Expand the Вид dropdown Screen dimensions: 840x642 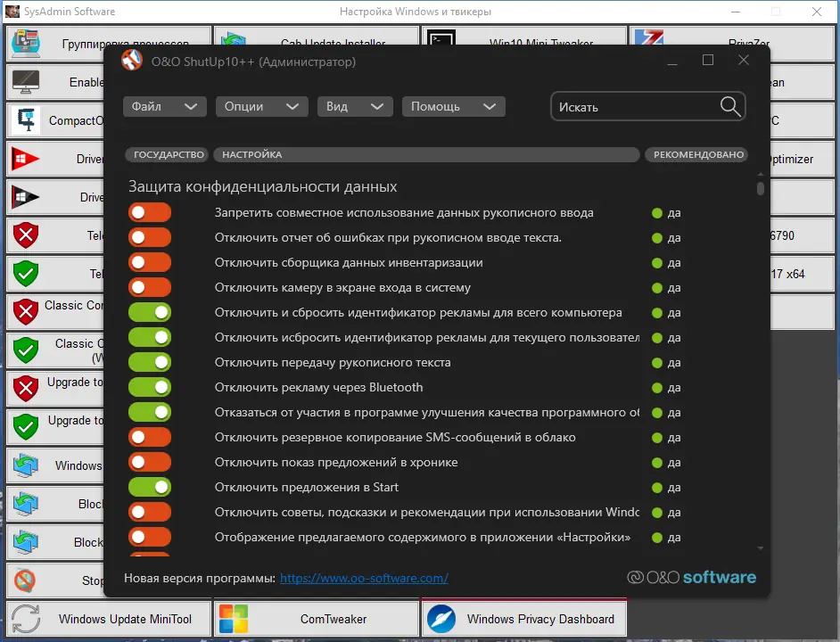[355, 105]
